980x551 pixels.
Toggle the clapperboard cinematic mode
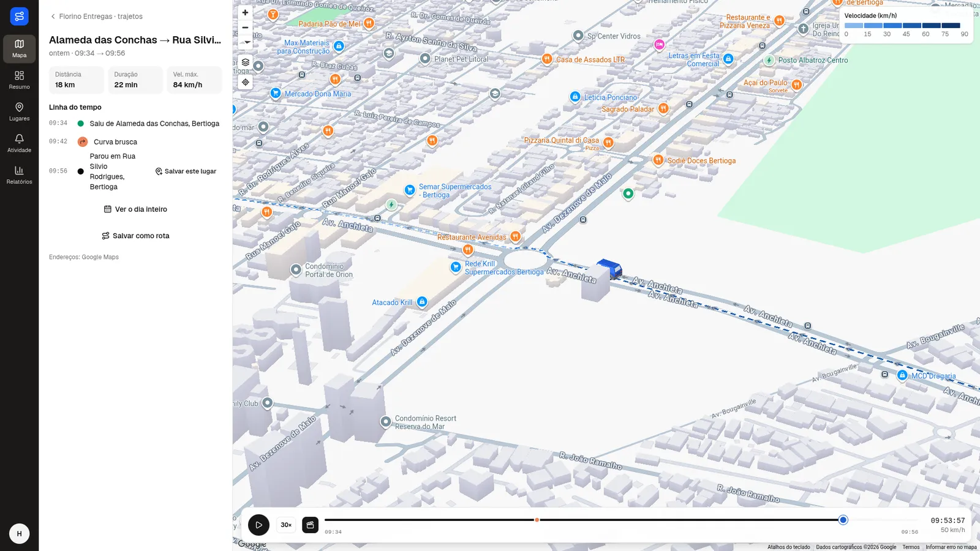[x=310, y=525]
